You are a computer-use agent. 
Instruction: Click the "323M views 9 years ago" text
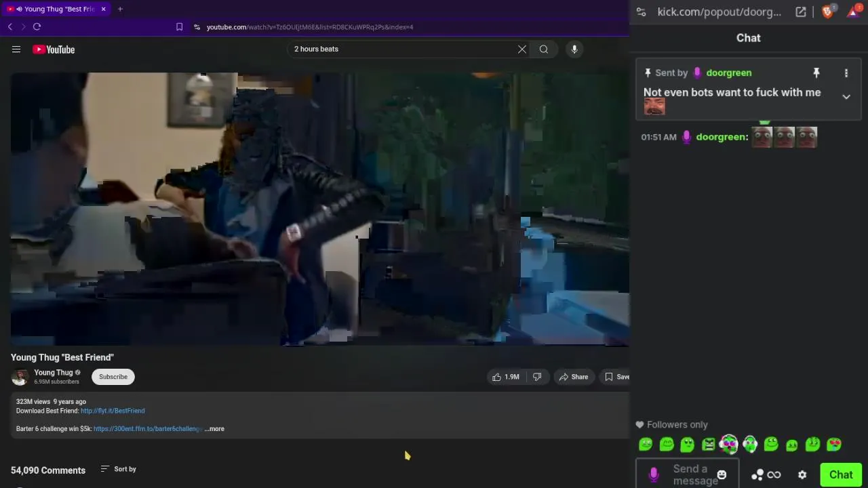click(x=51, y=402)
